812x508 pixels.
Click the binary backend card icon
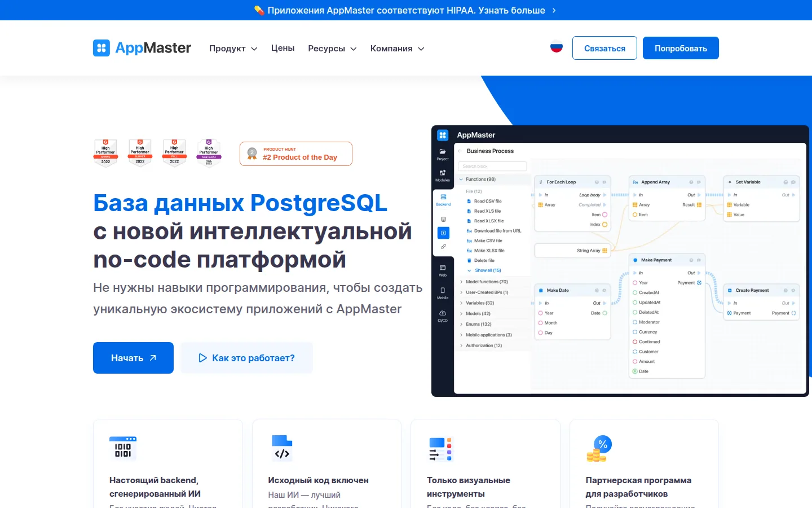(x=123, y=449)
